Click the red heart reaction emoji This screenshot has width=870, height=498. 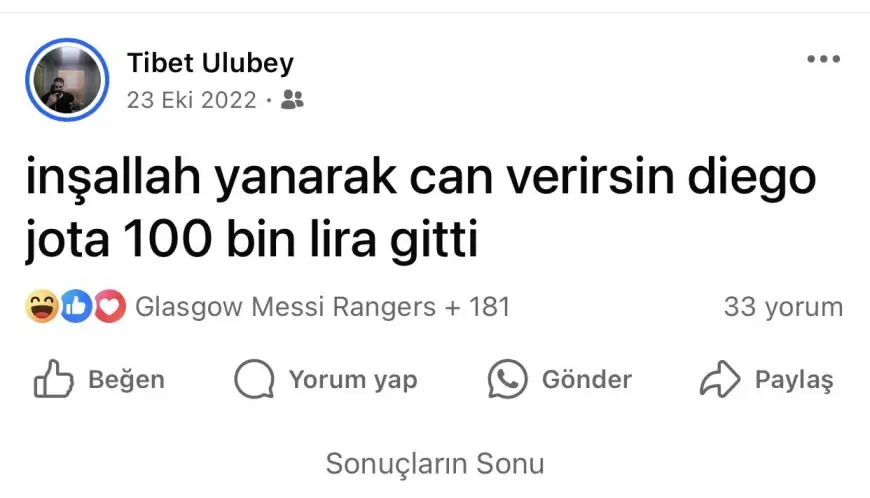pos(109,306)
